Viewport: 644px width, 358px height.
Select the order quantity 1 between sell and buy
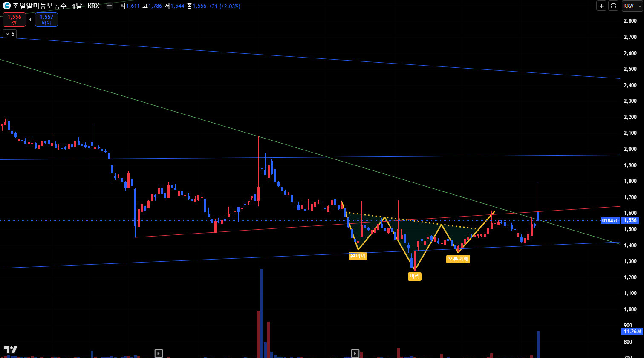[x=30, y=20]
